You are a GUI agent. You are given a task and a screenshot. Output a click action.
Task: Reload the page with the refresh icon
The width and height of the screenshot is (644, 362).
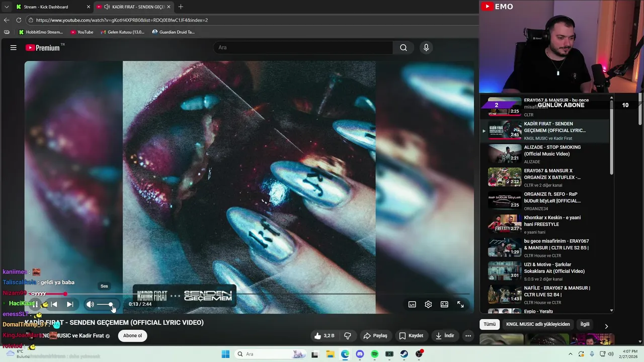coord(19,20)
